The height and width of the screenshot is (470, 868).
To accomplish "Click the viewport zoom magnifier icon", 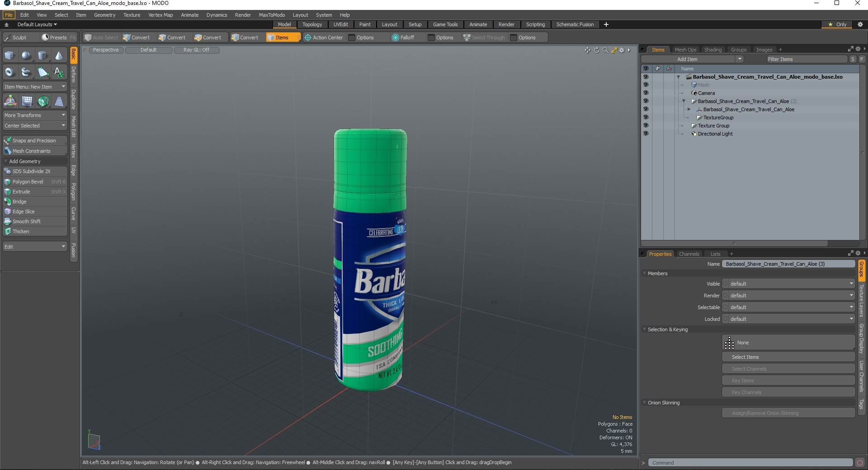I will pyautogui.click(x=605, y=50).
